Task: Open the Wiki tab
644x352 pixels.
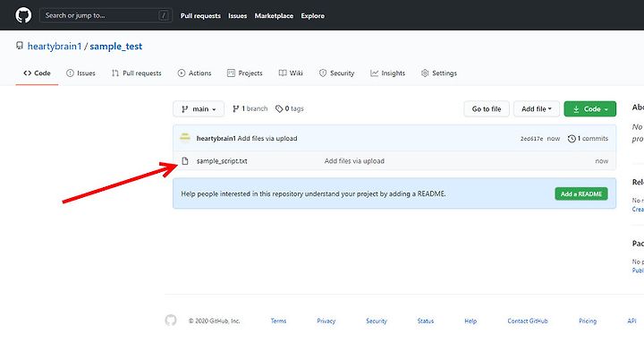Action: tap(291, 73)
